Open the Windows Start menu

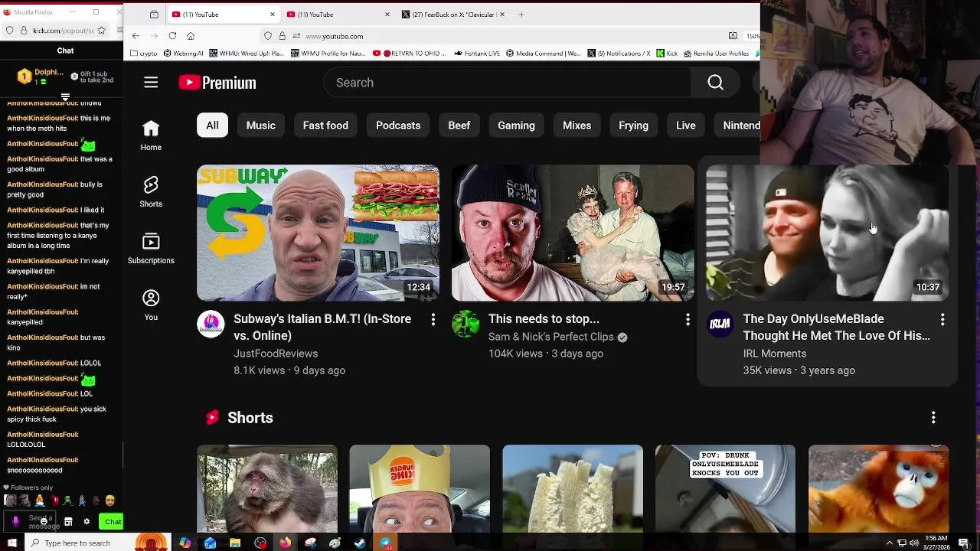click(11, 543)
